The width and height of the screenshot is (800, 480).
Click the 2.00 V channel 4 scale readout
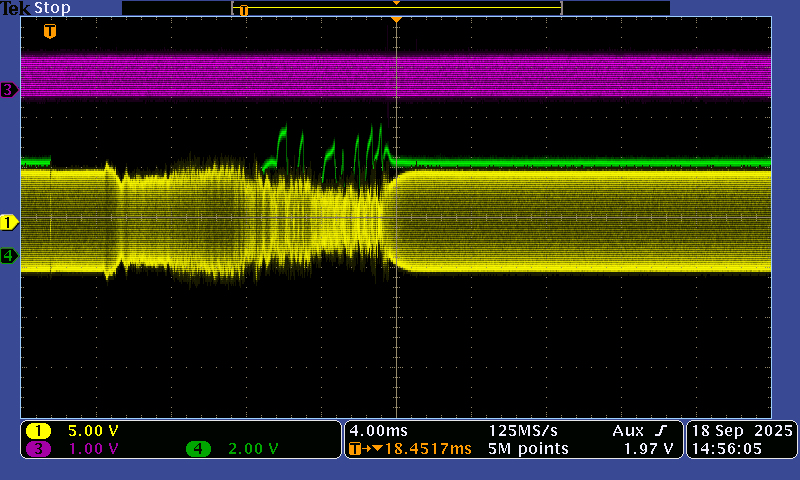253,449
